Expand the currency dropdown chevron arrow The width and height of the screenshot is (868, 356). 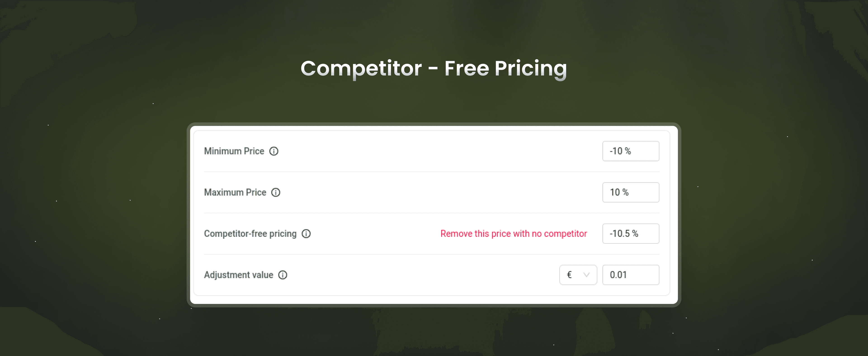tap(586, 275)
